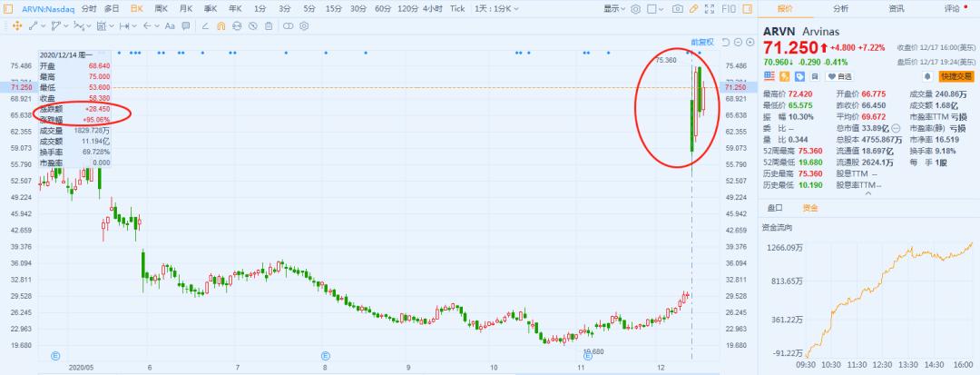Viewport: 980px width, 375px height.
Task: Open the polyline tool dropdown arrow
Action: [66, 25]
